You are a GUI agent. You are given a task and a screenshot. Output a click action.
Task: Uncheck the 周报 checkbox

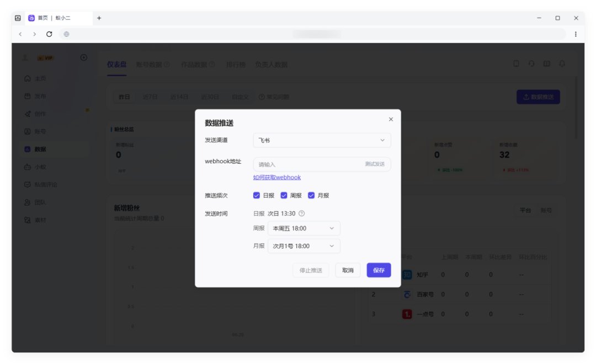(284, 195)
